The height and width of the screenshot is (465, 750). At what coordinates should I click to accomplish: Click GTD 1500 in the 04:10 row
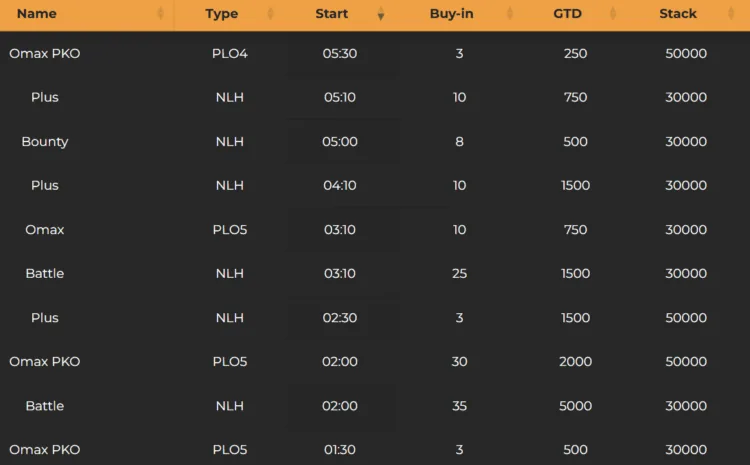click(575, 185)
